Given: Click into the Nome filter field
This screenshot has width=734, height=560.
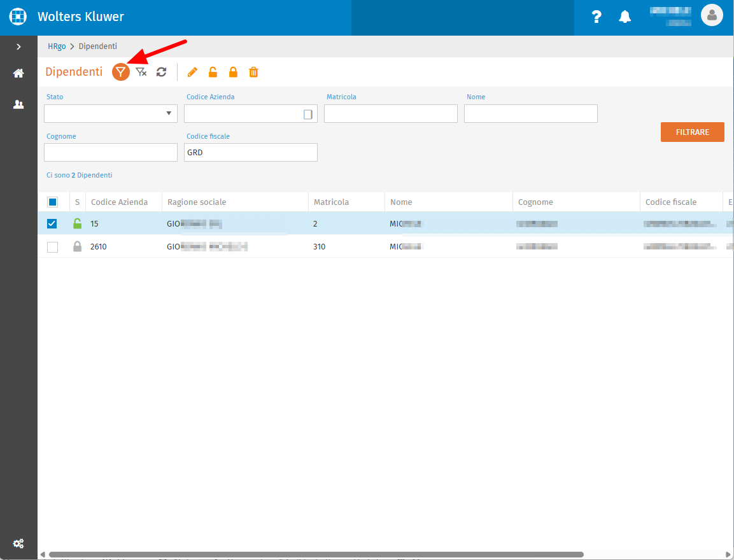Looking at the screenshot, I should point(530,114).
